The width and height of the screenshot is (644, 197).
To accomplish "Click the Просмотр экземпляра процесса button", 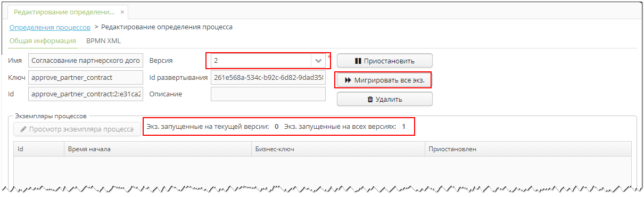I will coord(77,129).
